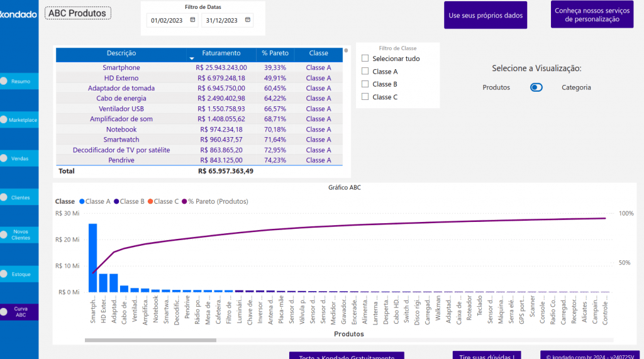Click the Classe C legend marker in chart
The width and height of the screenshot is (644, 359).
[150, 202]
